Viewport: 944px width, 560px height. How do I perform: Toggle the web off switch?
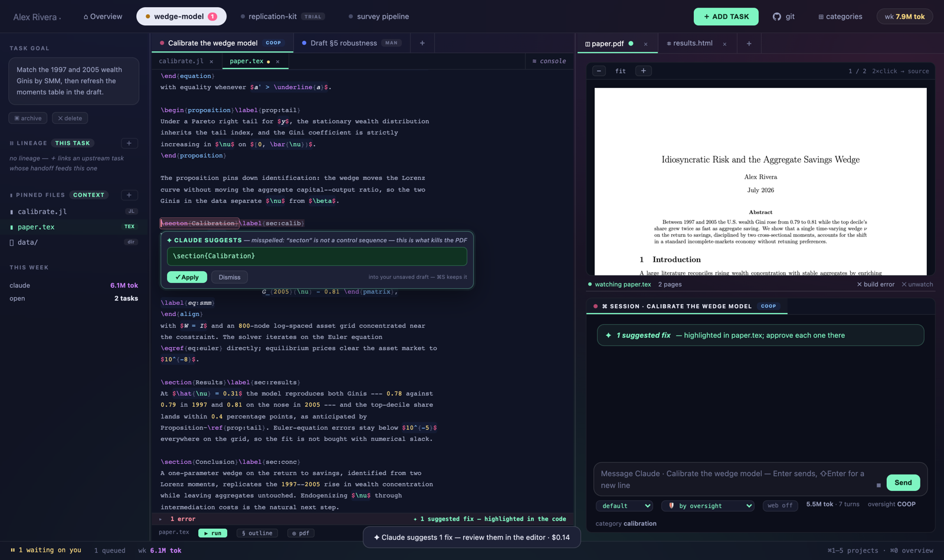pyautogui.click(x=781, y=506)
